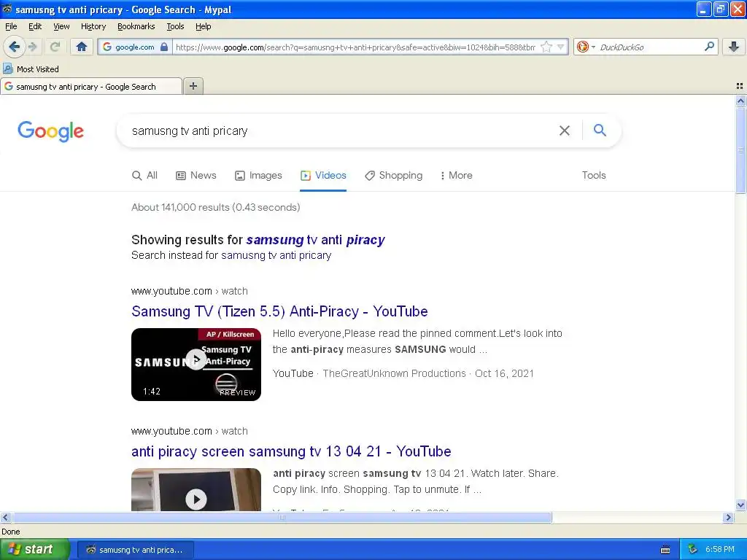Screen dimensions: 747x560
Task: Switch to the Images results tab
Action: point(258,175)
